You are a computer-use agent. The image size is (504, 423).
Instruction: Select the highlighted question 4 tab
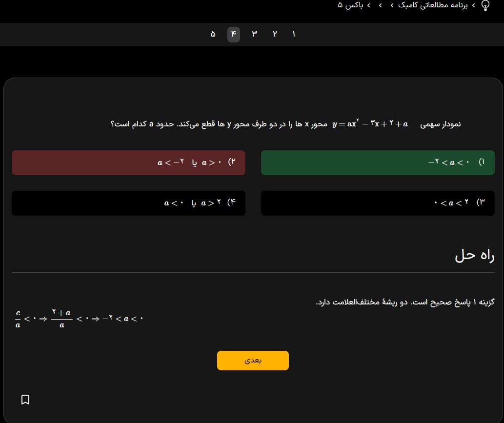tap(233, 35)
